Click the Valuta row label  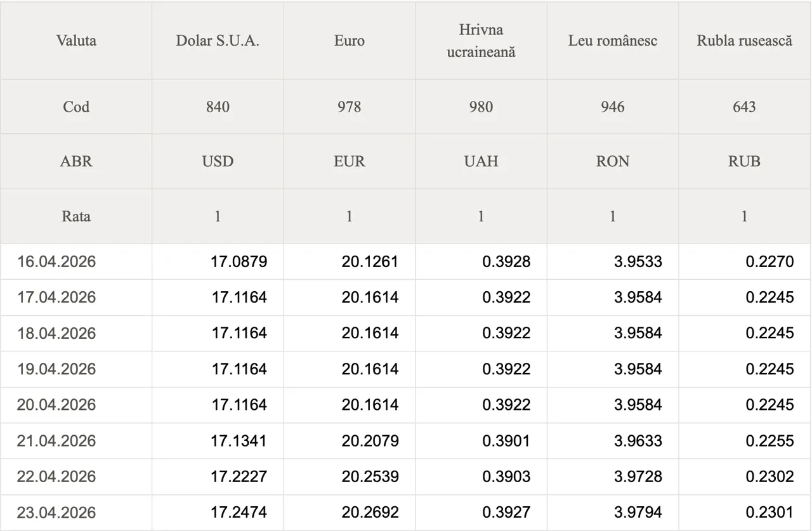pos(76,41)
